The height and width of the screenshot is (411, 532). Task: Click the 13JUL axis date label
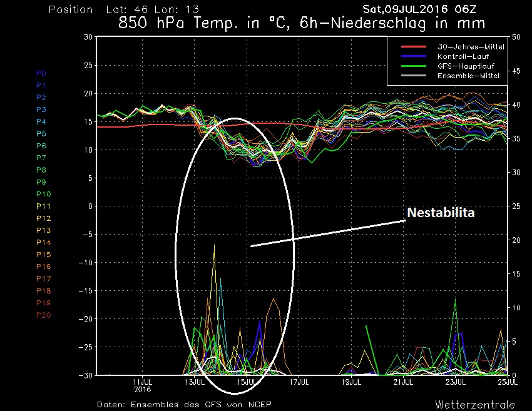click(195, 382)
